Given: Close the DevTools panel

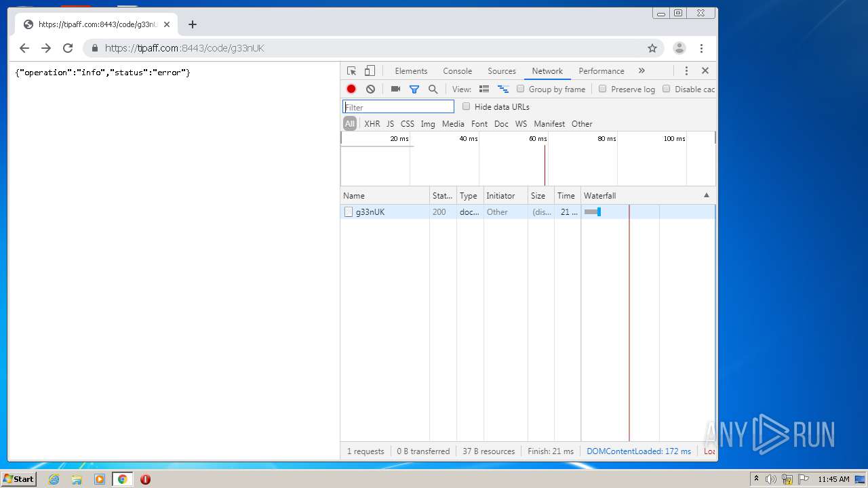Looking at the screenshot, I should click(x=705, y=70).
